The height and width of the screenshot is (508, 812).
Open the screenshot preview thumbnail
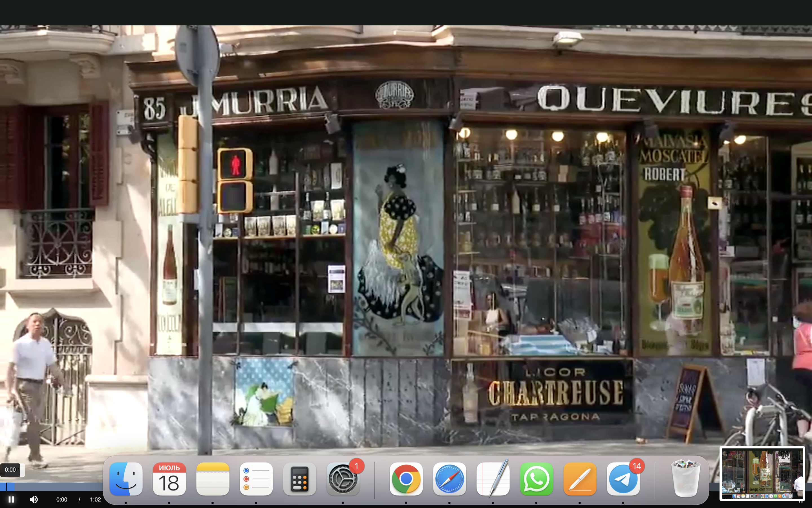762,474
